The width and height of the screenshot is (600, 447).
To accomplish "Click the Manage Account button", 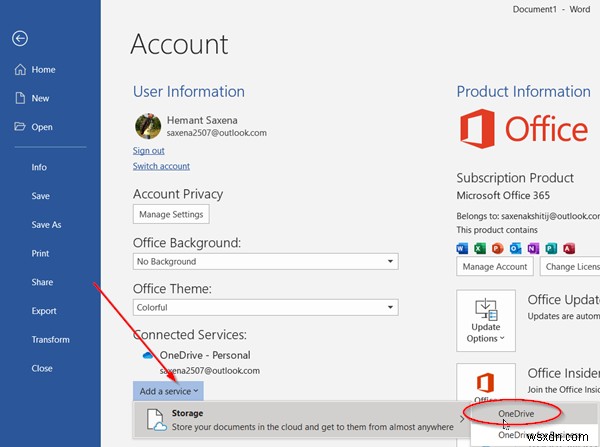I will coord(495,266).
